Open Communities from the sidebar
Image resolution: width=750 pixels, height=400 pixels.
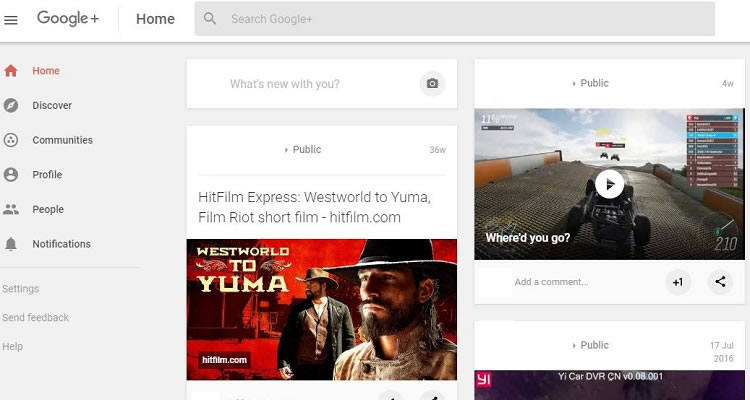click(63, 140)
